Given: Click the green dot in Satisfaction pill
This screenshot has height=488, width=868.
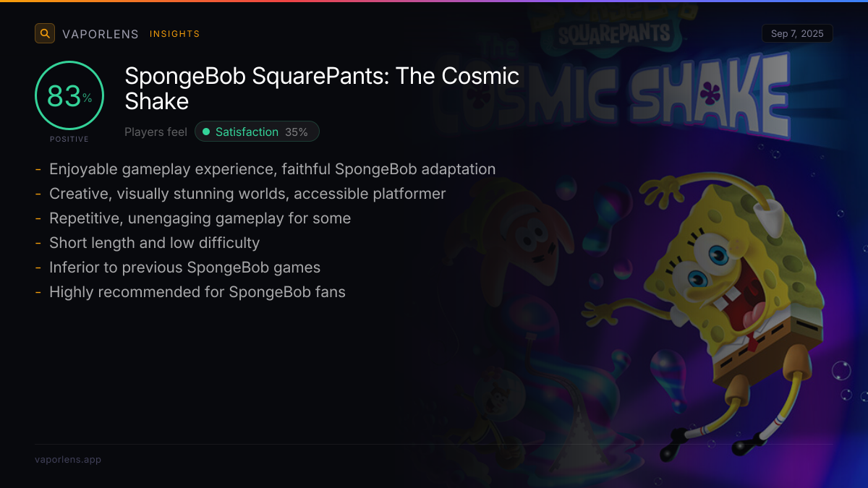Looking at the screenshot, I should click(206, 132).
